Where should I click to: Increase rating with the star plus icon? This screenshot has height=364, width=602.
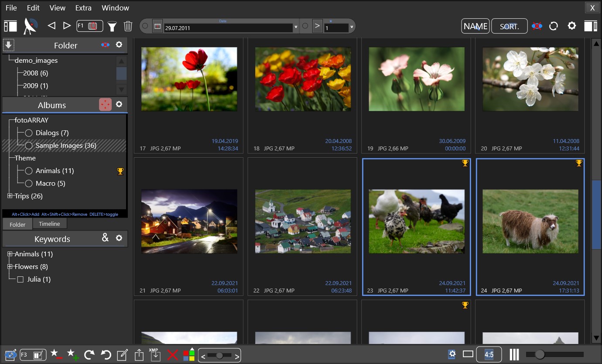tap(73, 354)
